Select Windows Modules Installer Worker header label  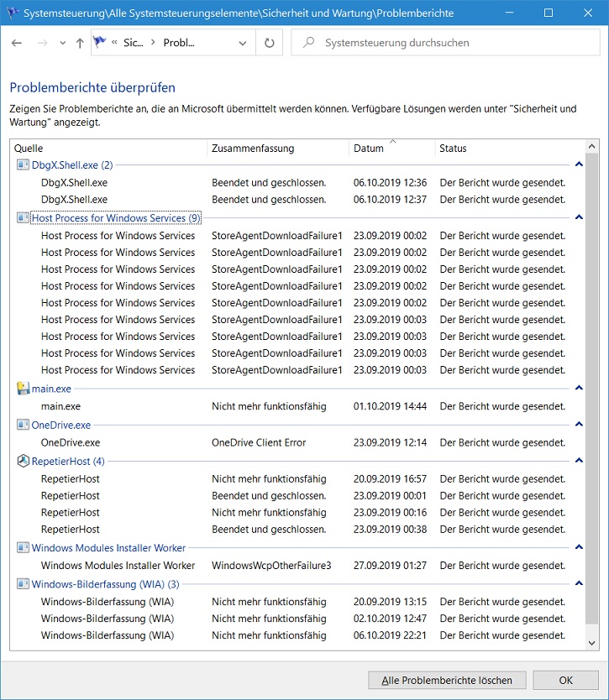point(108,548)
